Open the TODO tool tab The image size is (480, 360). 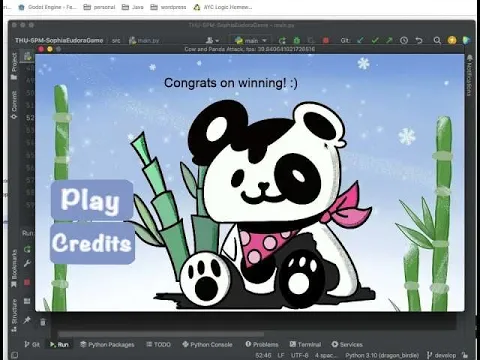tap(158, 344)
